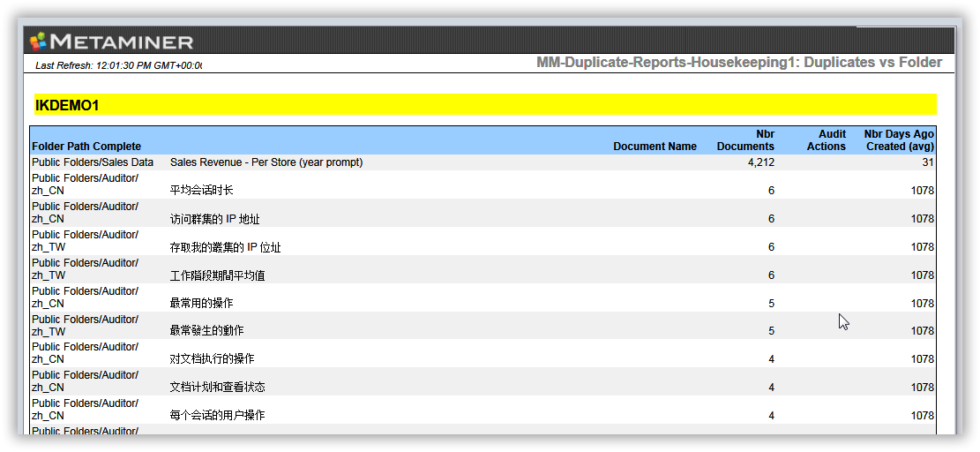The image size is (980, 452).
Task: Click document count 5 in 最常用的操作 row
Action: [x=771, y=303]
